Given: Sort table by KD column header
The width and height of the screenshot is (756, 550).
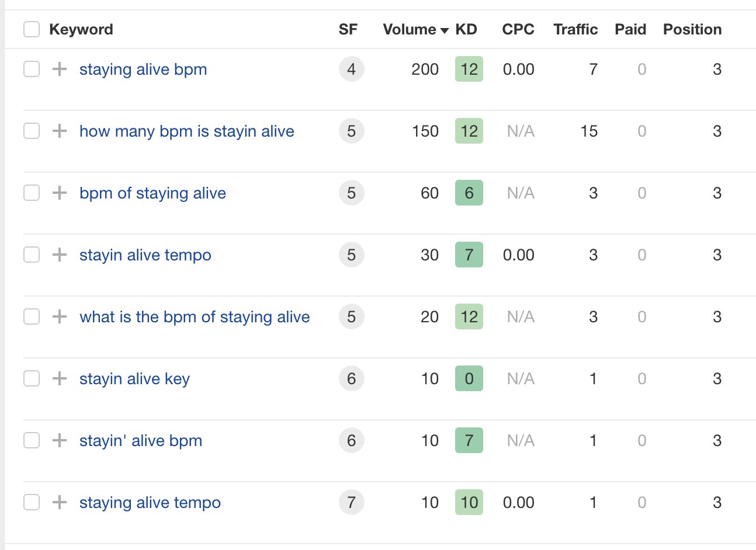Looking at the screenshot, I should [466, 29].
